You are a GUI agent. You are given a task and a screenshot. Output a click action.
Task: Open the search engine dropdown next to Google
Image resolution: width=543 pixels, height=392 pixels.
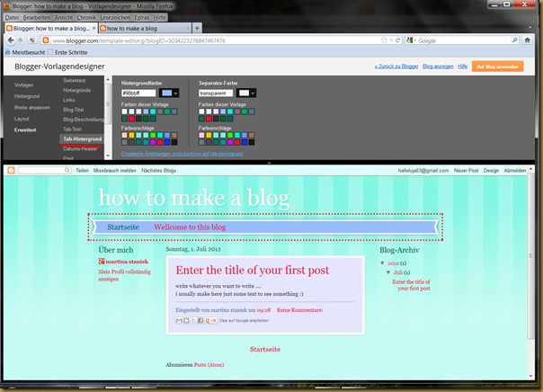coord(415,40)
